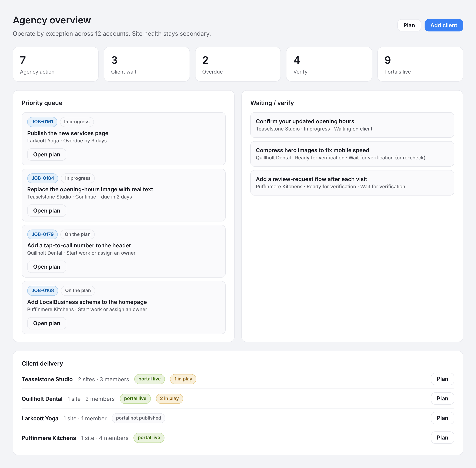This screenshot has width=476, height=468.
Task: Click the Agency action stat card
Action: click(56, 64)
